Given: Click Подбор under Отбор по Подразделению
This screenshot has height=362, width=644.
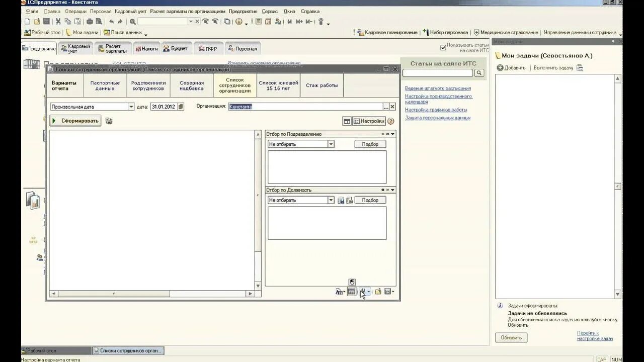Looking at the screenshot, I should pyautogui.click(x=370, y=144).
